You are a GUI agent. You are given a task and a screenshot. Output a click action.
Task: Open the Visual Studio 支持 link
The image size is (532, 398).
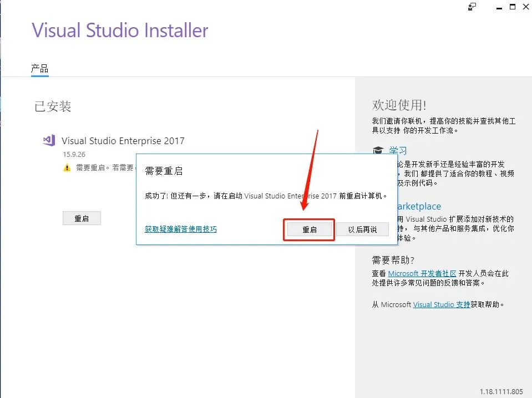click(x=442, y=304)
